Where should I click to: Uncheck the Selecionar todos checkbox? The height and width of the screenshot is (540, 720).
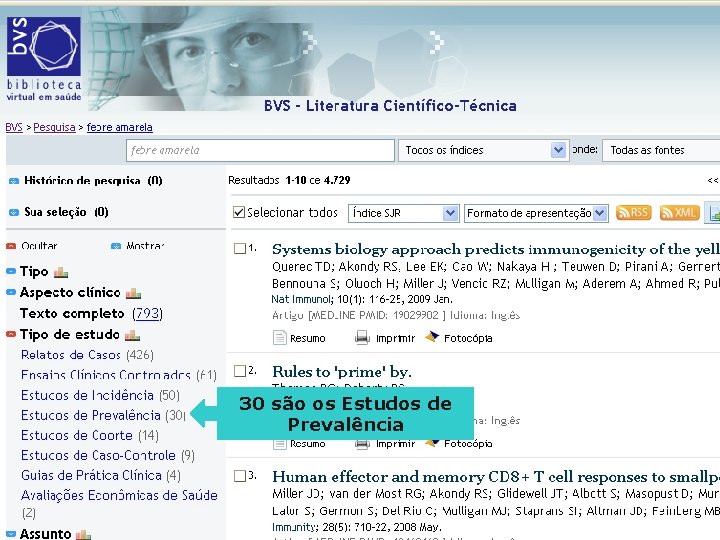(x=239, y=212)
